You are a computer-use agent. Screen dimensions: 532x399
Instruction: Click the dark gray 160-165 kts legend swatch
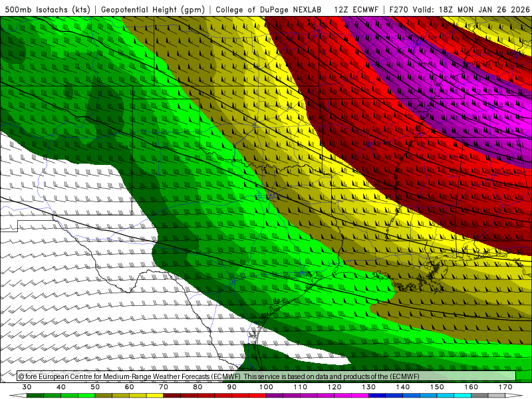tap(479, 396)
